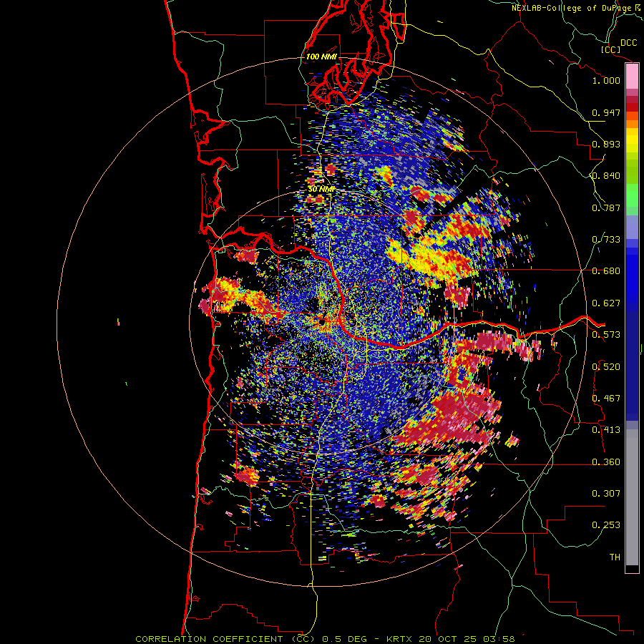Click the TH threshold label on scale
Image resolution: width=644 pixels, height=644 pixels.
click(x=615, y=557)
